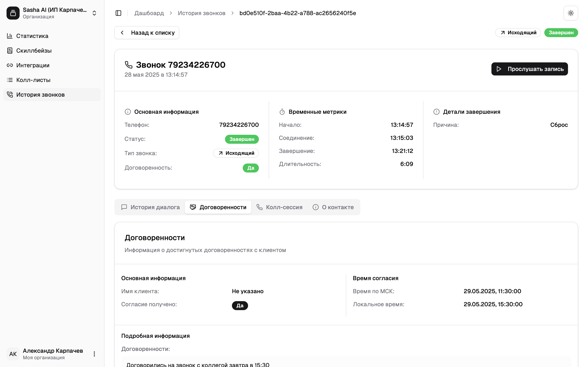Click the timer icon by Временные метрики

282,112
